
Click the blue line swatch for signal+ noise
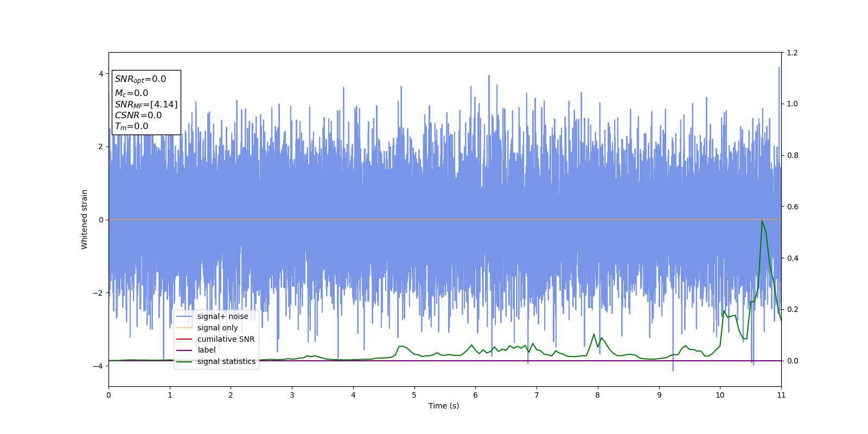[184, 317]
